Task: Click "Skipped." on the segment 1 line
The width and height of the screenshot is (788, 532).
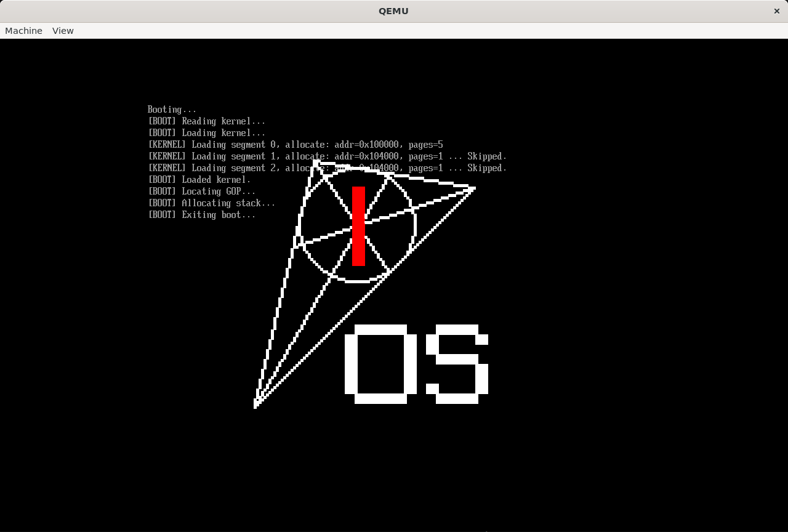Action: 486,156
